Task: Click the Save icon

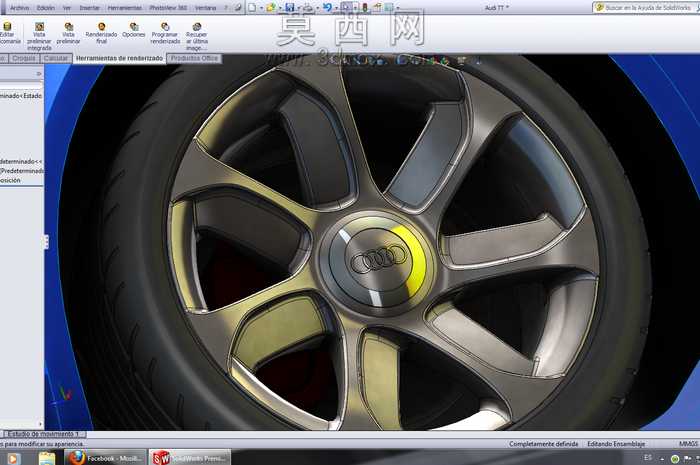Action: (290, 7)
